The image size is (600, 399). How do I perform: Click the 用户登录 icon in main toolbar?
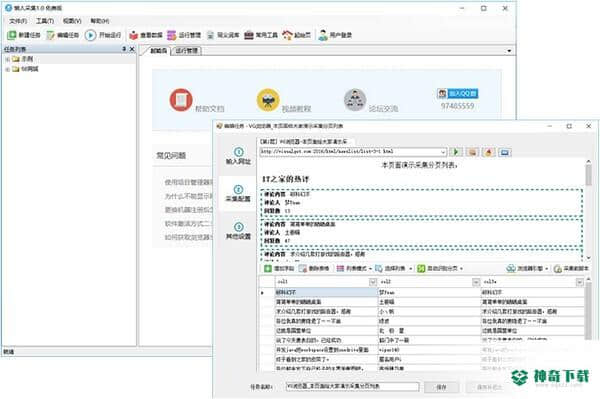click(x=323, y=35)
